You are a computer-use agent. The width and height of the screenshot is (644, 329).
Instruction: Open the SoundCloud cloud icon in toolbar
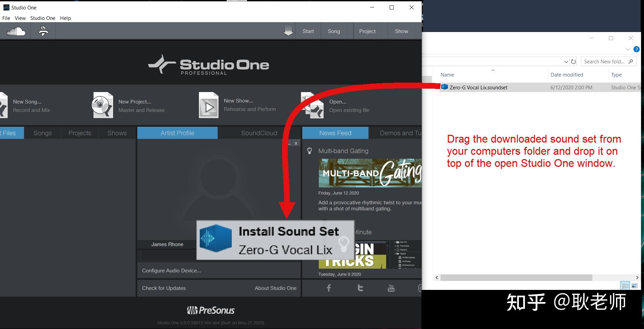(16, 31)
